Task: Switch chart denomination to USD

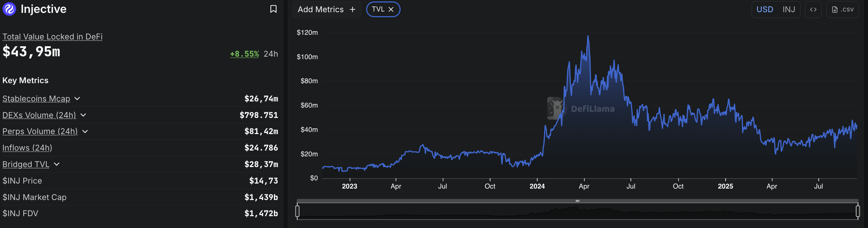Action: [x=765, y=9]
